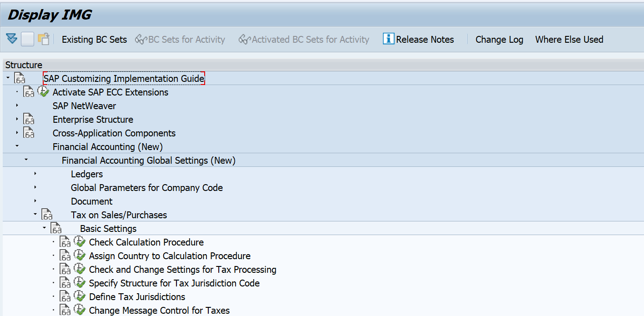Collapse the Basic Settings node
Image resolution: width=644 pixels, height=316 pixels.
[44, 228]
